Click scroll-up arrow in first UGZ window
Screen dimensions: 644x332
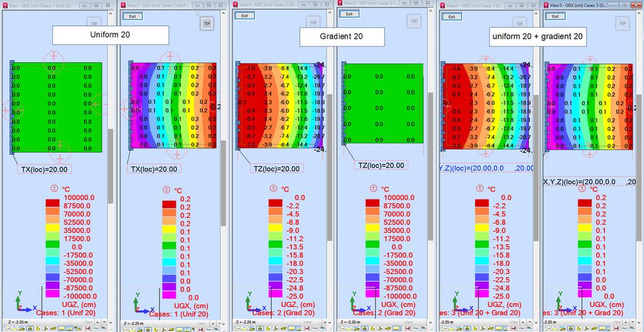(110, 13)
